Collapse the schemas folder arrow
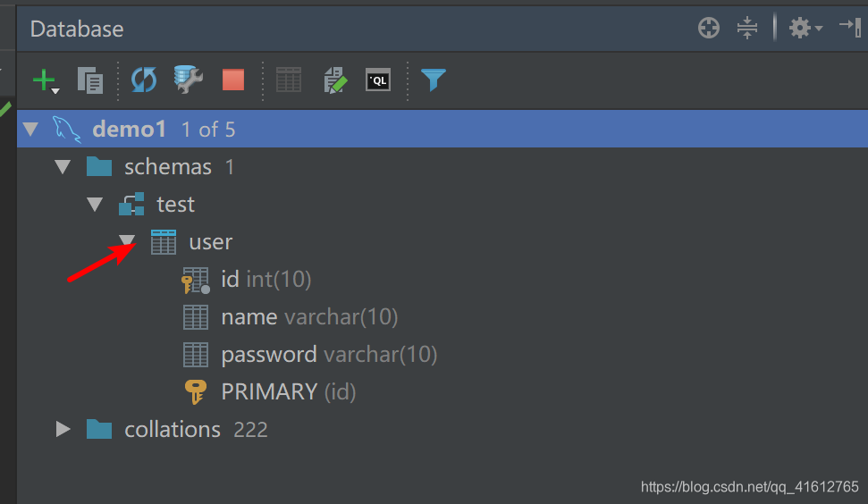Image resolution: width=868 pixels, height=504 pixels. tap(63, 166)
